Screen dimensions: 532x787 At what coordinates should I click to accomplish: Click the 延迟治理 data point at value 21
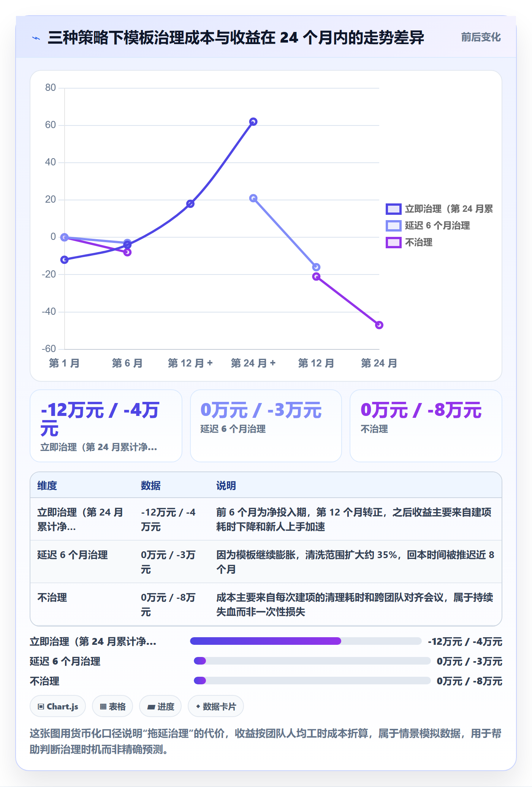coord(253,198)
